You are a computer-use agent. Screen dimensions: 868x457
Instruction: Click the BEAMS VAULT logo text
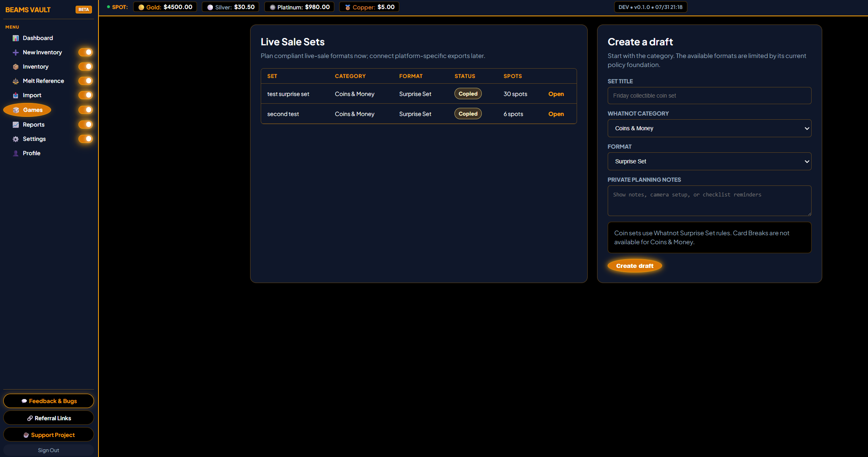click(28, 10)
